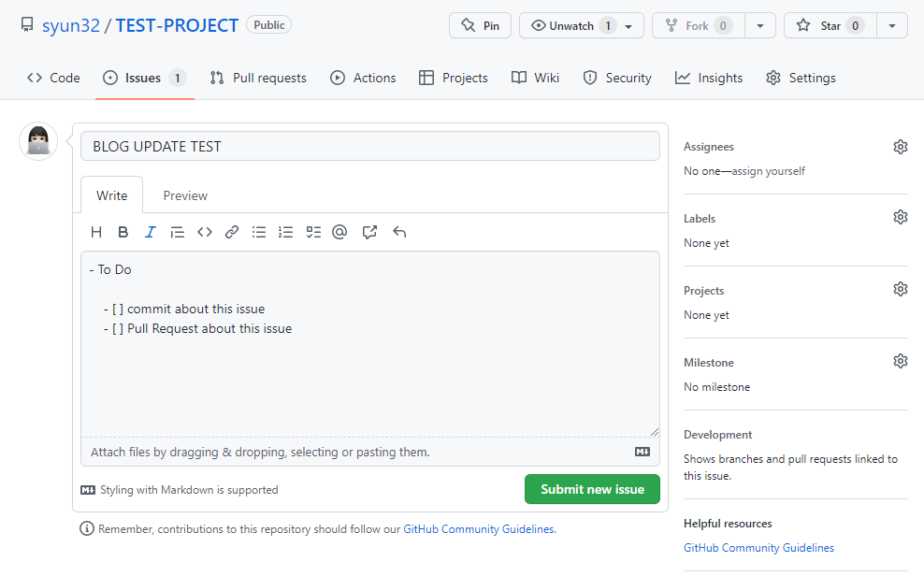Pin the repository
Viewport: 924px width, 576px height.
480,25
